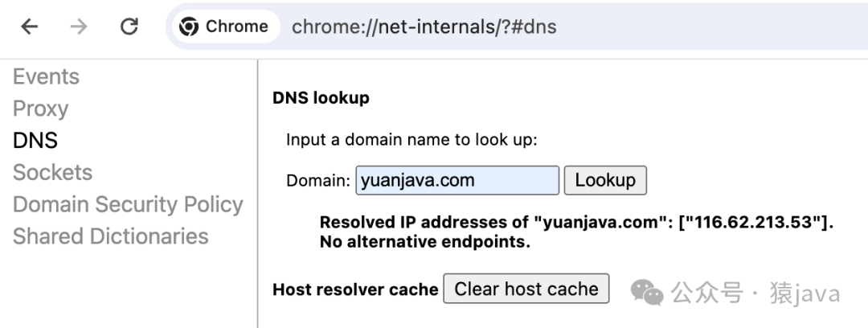This screenshot has width=868, height=328.
Task: Select the DNS sidebar item
Action: [x=35, y=141]
